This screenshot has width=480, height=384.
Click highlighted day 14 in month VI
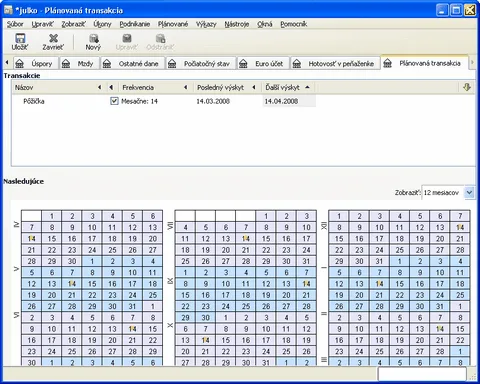tap(132, 329)
